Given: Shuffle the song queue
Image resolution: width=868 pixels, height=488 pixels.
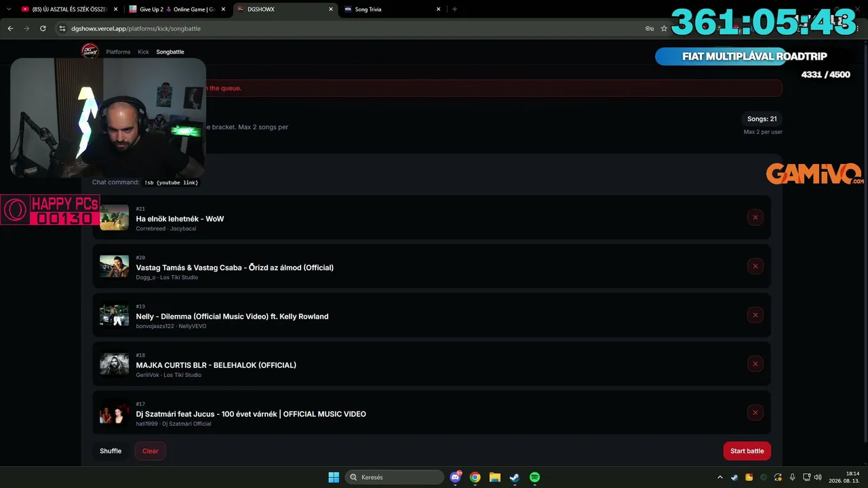Looking at the screenshot, I should click(111, 451).
